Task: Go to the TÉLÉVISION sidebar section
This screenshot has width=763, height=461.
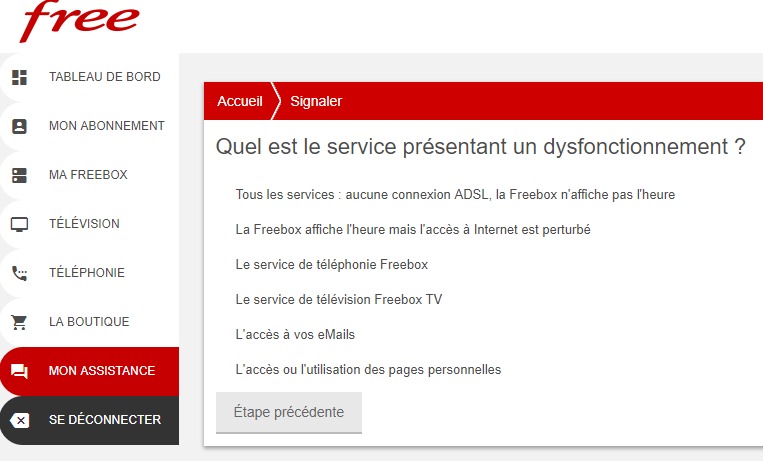Action: pos(84,224)
